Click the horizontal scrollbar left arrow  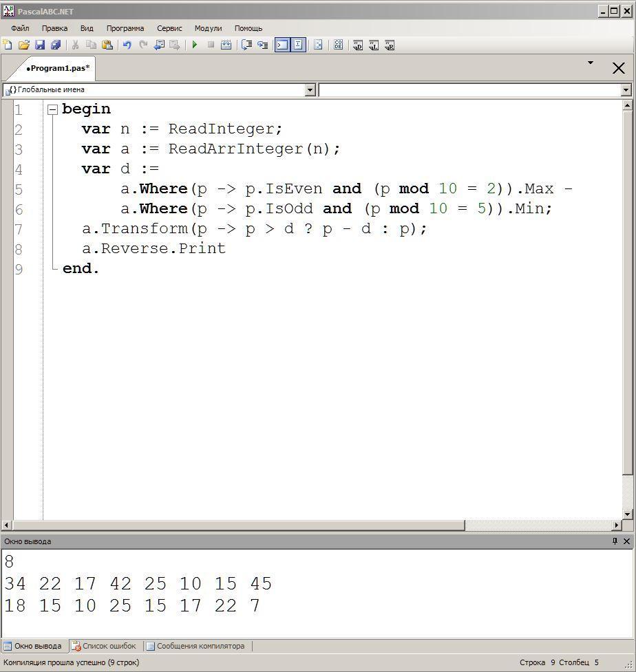point(6,525)
